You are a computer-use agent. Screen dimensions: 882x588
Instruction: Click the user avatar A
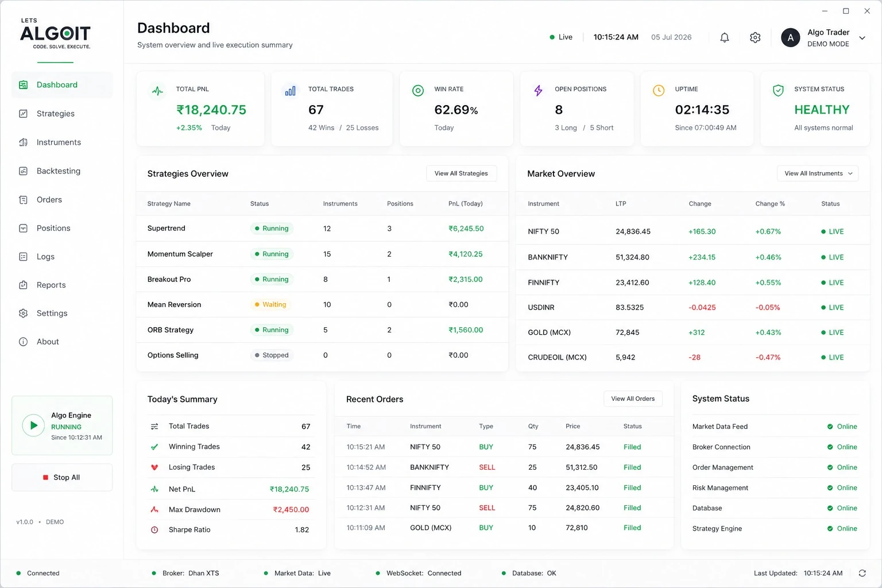click(791, 38)
